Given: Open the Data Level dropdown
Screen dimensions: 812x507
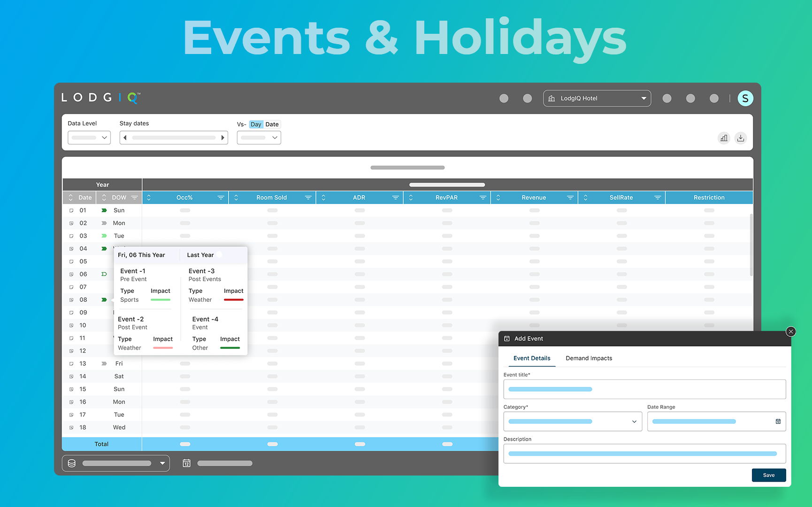Looking at the screenshot, I should click(x=89, y=138).
